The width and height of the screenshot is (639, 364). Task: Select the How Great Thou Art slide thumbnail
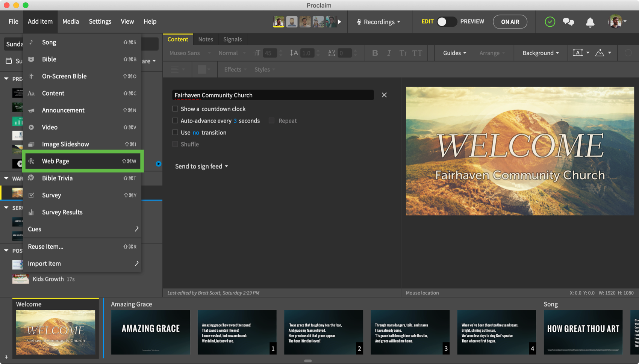tap(583, 332)
